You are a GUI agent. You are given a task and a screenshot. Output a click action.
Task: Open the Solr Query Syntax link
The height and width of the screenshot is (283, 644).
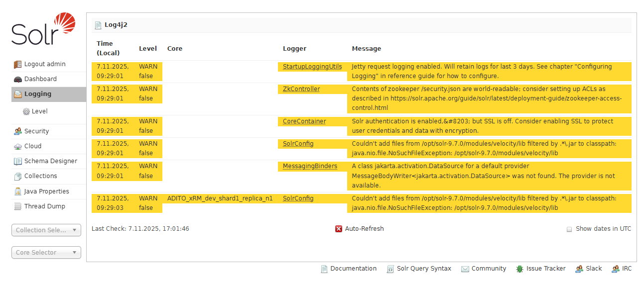pos(419,269)
